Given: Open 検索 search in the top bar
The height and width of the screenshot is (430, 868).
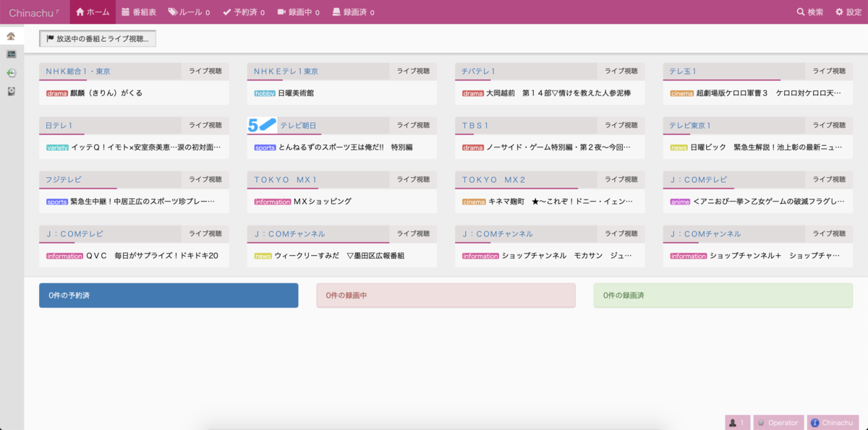Looking at the screenshot, I should (x=809, y=12).
